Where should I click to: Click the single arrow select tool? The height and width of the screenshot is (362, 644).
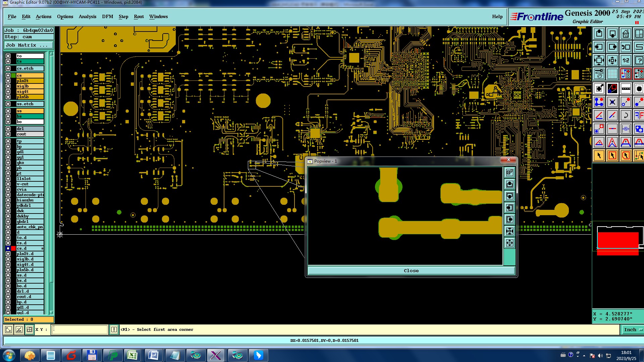(x=599, y=156)
